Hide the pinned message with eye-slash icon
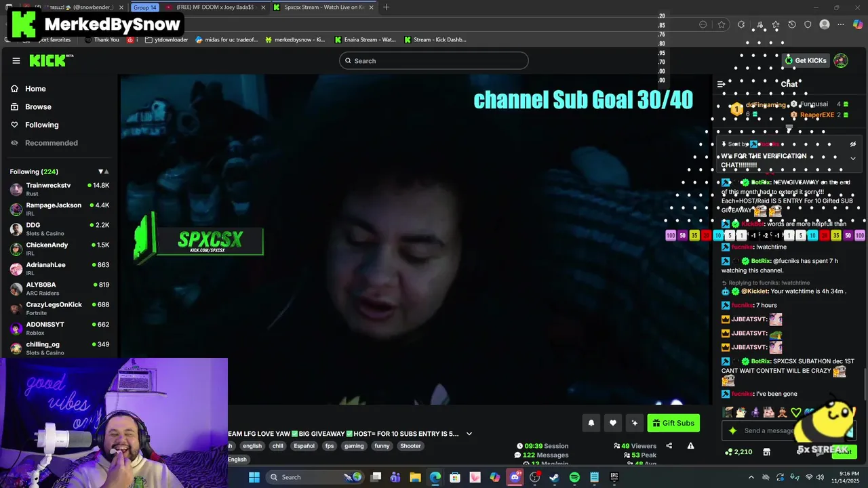Screen dimensions: 868x488 (853, 144)
